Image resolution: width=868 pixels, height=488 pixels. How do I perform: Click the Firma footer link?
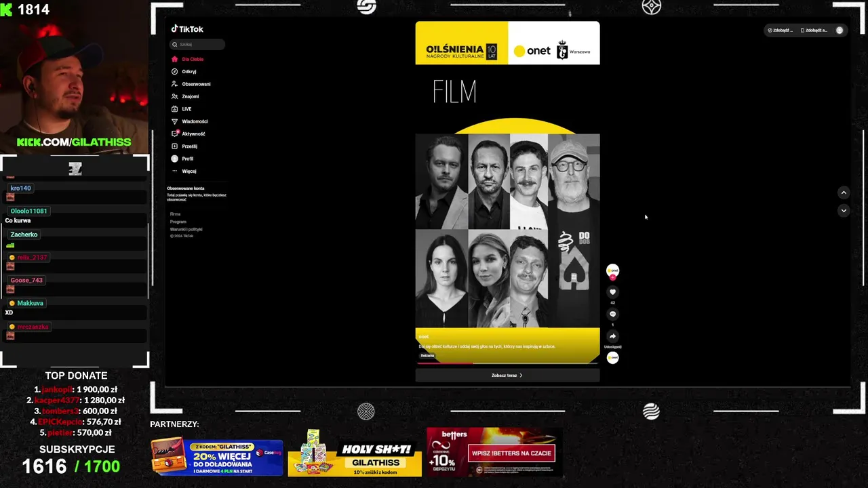click(x=175, y=214)
